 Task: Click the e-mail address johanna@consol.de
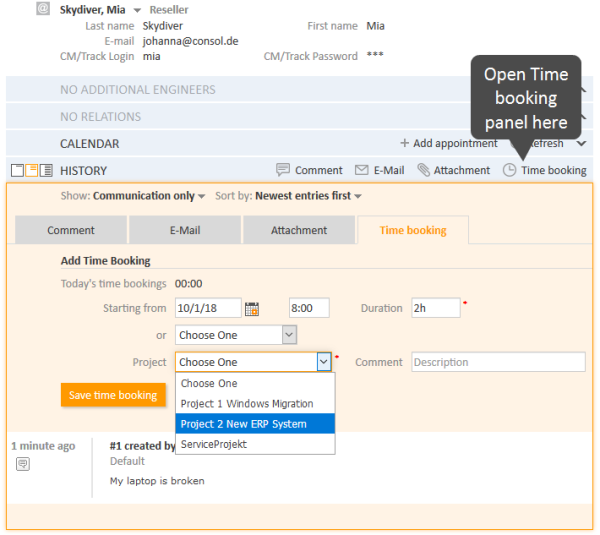(x=191, y=41)
